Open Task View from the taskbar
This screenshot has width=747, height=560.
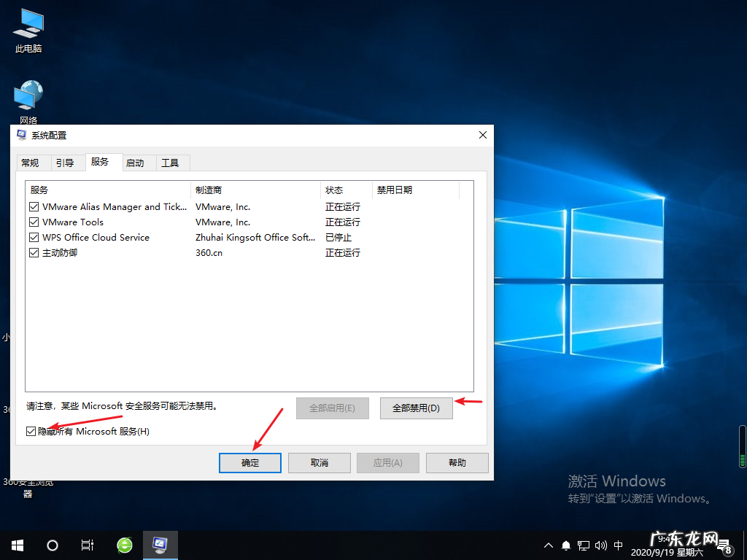[87, 545]
